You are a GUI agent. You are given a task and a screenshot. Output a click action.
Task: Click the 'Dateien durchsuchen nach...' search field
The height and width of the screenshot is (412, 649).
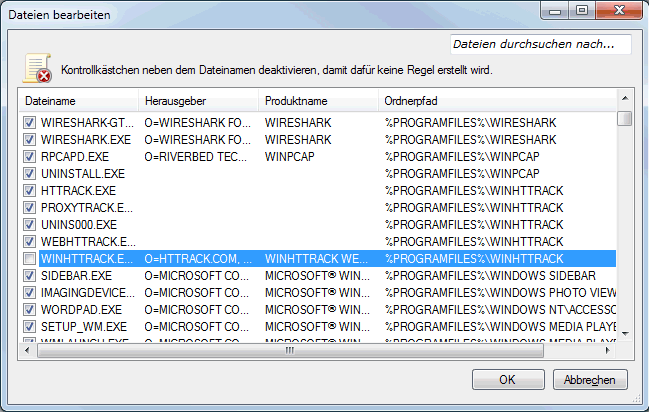(541, 44)
